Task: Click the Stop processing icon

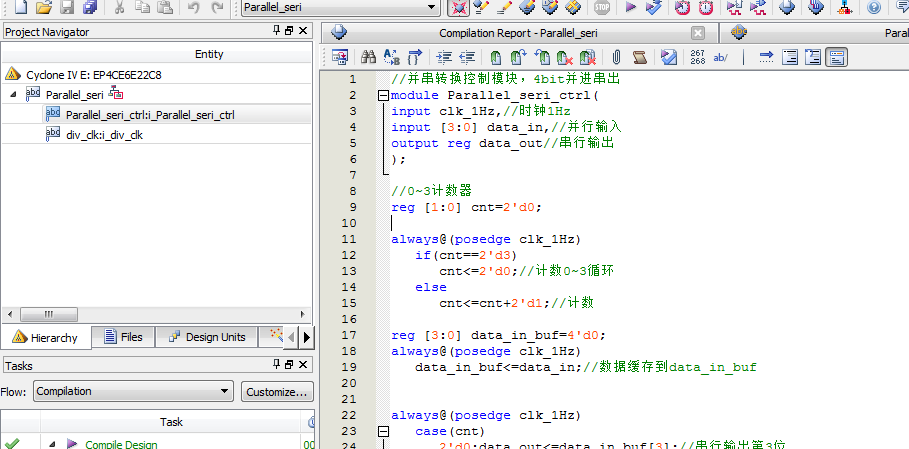Action: click(x=601, y=8)
